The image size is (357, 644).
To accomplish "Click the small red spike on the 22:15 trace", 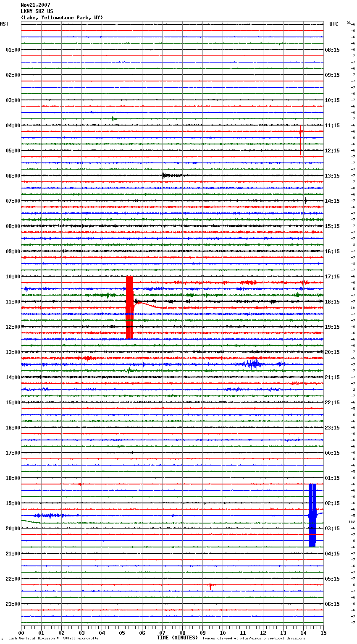I will [x=210, y=586].
